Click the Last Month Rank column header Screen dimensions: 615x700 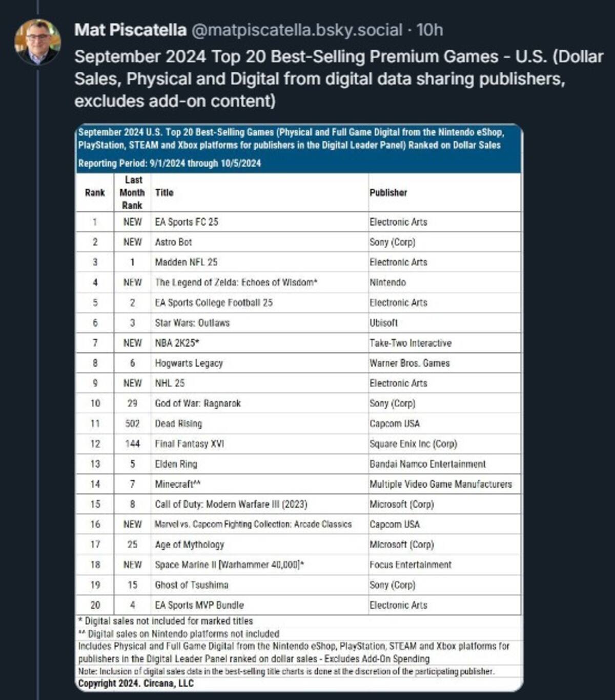point(132,192)
